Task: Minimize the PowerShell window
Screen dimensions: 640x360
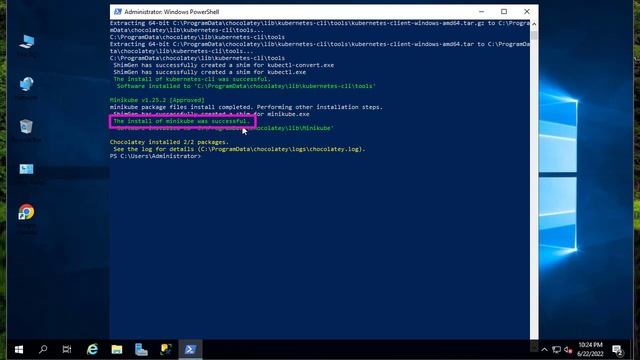Action: point(482,11)
